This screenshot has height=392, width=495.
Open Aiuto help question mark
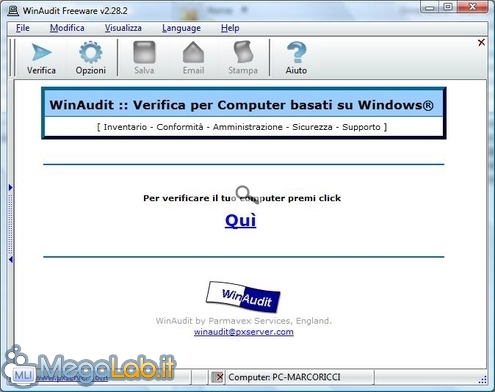[x=296, y=58]
